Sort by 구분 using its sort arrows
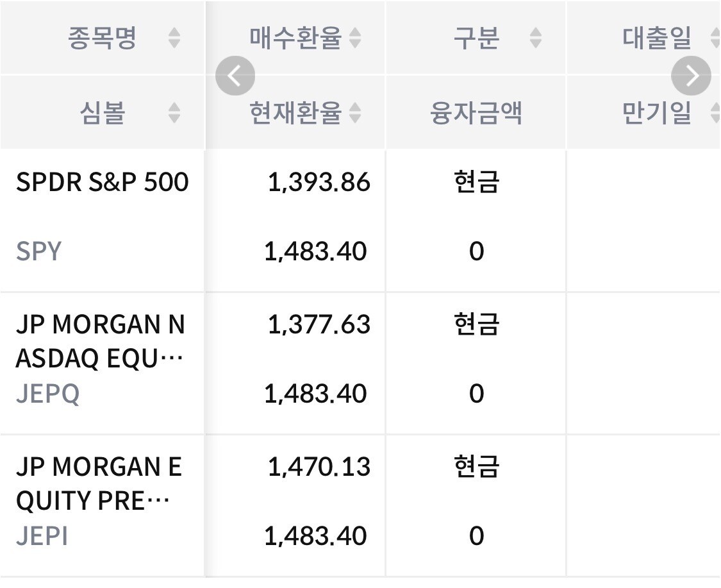Viewport: 721px width, 588px height. pyautogui.click(x=536, y=39)
